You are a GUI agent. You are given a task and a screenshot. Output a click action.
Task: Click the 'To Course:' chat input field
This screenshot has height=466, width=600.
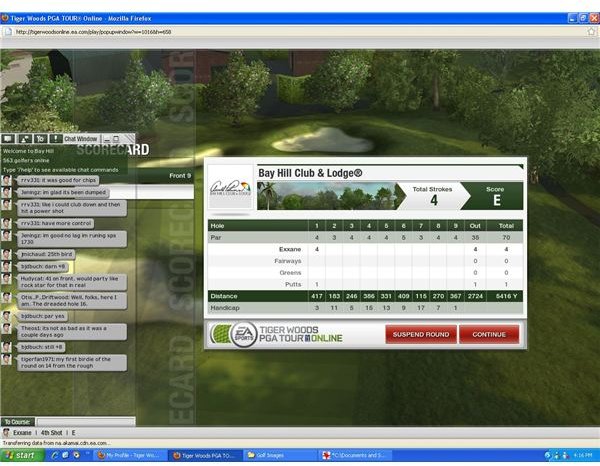point(85,422)
